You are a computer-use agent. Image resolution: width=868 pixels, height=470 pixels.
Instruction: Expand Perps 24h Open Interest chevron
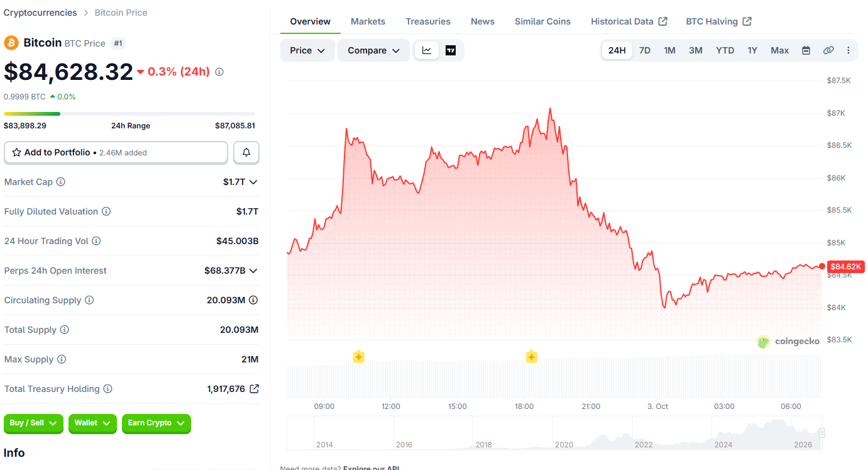[x=253, y=271]
